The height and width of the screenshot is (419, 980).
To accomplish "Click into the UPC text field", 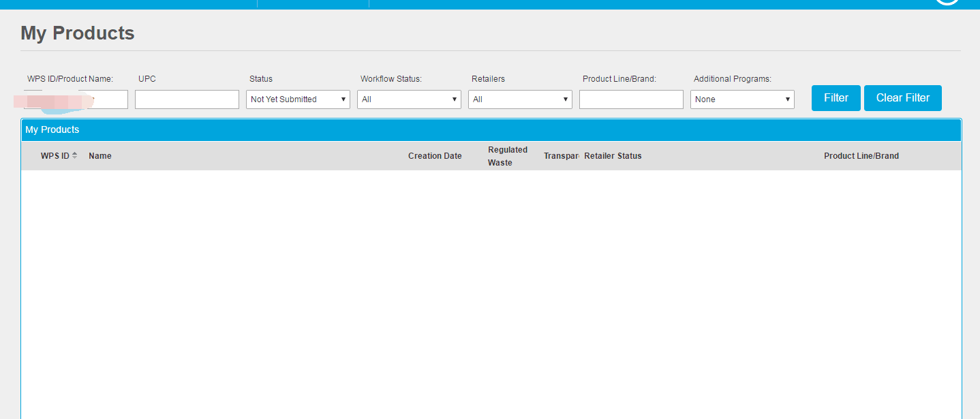I will pos(187,99).
